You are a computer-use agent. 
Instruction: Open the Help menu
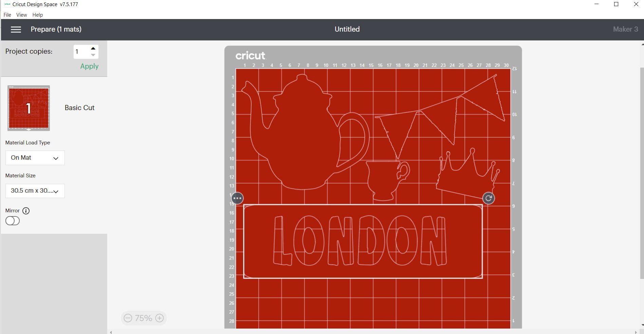38,15
